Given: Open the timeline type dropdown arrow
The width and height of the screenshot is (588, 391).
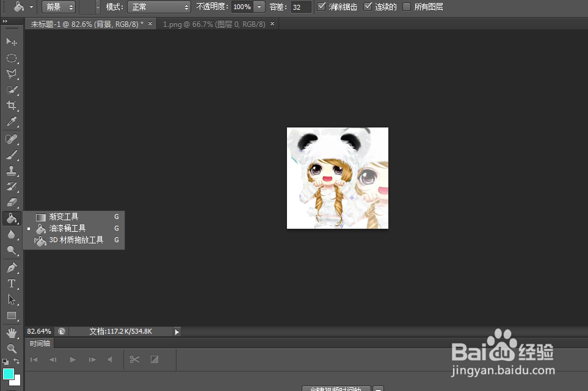Looking at the screenshot, I should (379, 389).
